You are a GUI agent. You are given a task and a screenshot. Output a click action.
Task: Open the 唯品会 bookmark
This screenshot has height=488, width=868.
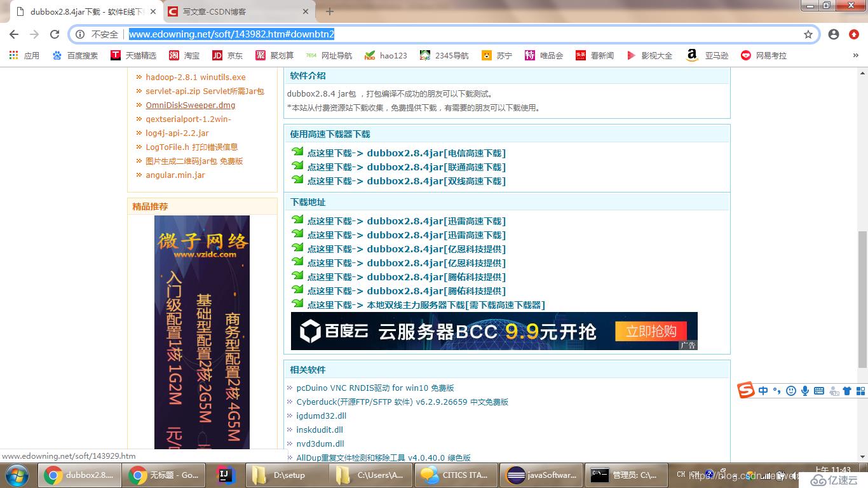(x=544, y=55)
